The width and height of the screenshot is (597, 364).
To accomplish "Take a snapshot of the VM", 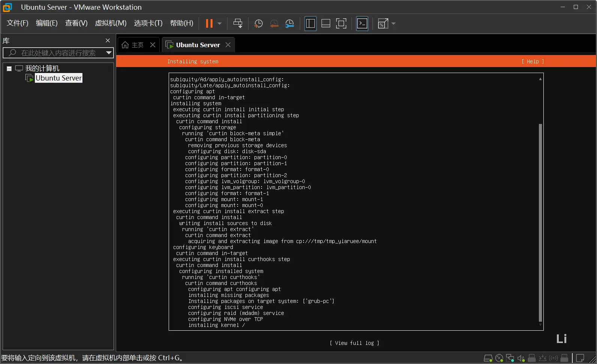I will (x=258, y=24).
